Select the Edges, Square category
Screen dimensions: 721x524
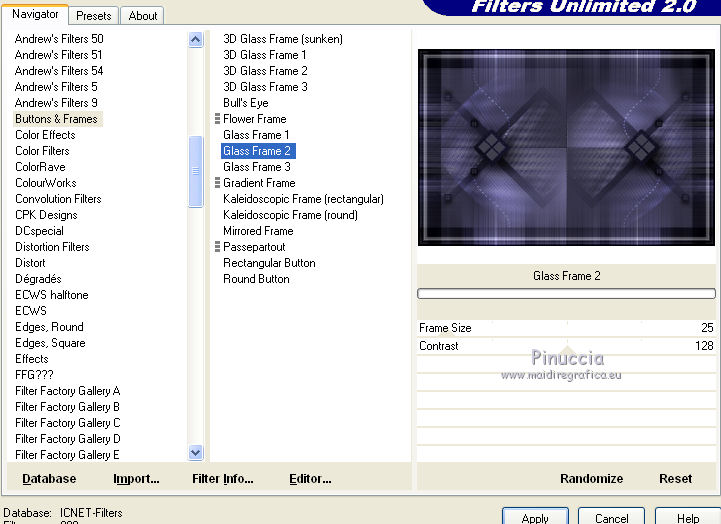[50, 343]
